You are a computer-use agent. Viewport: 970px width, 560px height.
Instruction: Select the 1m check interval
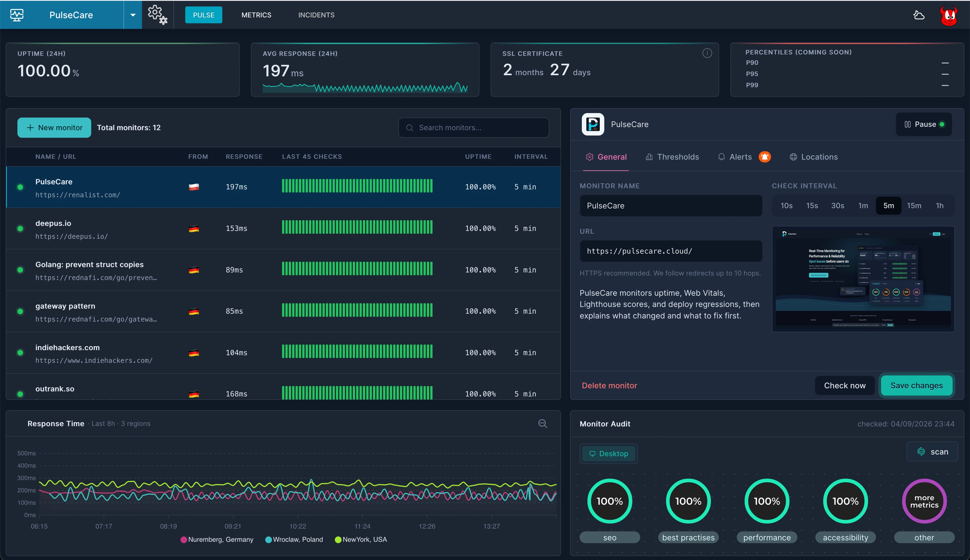click(863, 206)
